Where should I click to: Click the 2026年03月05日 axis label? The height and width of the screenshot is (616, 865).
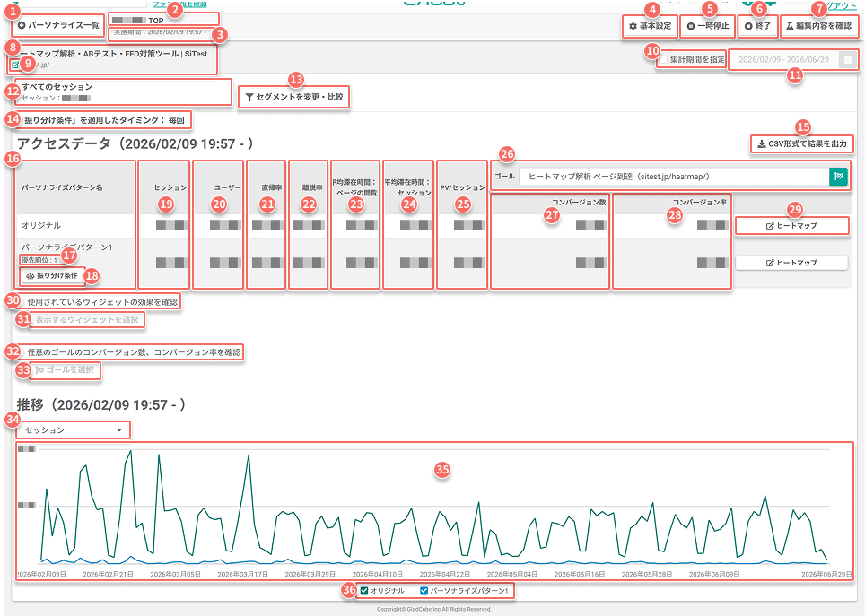(176, 574)
